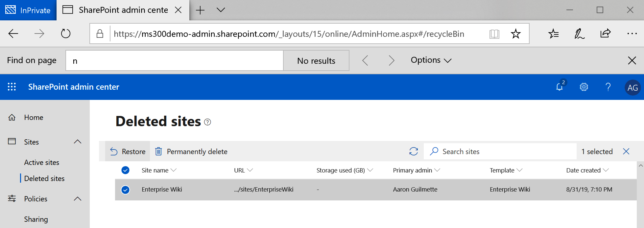Toggle the select-all sites checkbox
Image resolution: width=644 pixels, height=228 pixels.
[125, 170]
